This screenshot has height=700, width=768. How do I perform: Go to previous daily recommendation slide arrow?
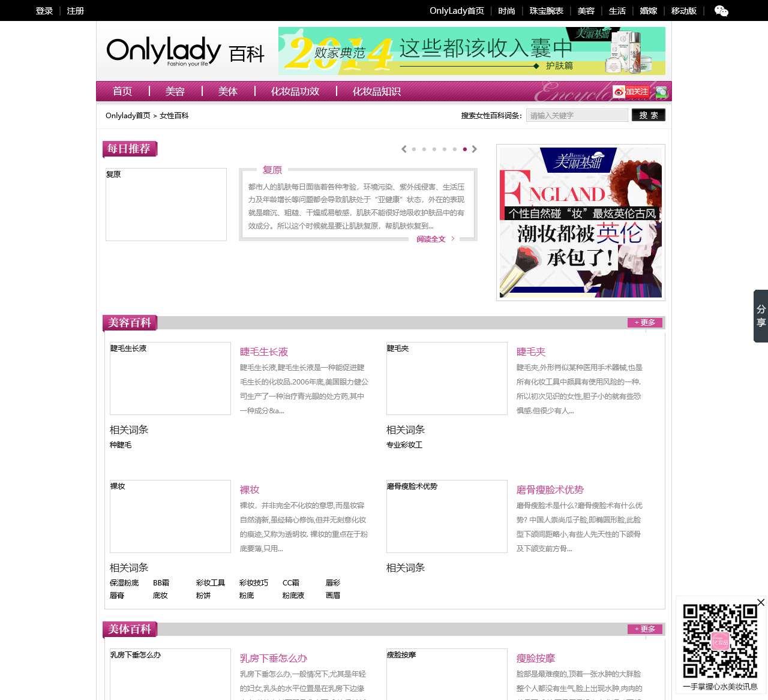tap(404, 149)
